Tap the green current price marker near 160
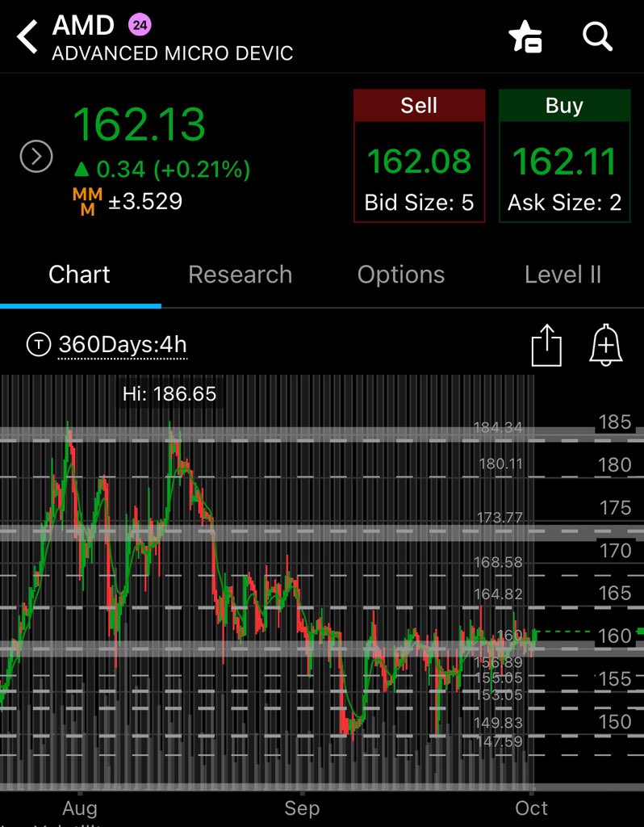Screen dimensions: 644x827 (640, 632)
